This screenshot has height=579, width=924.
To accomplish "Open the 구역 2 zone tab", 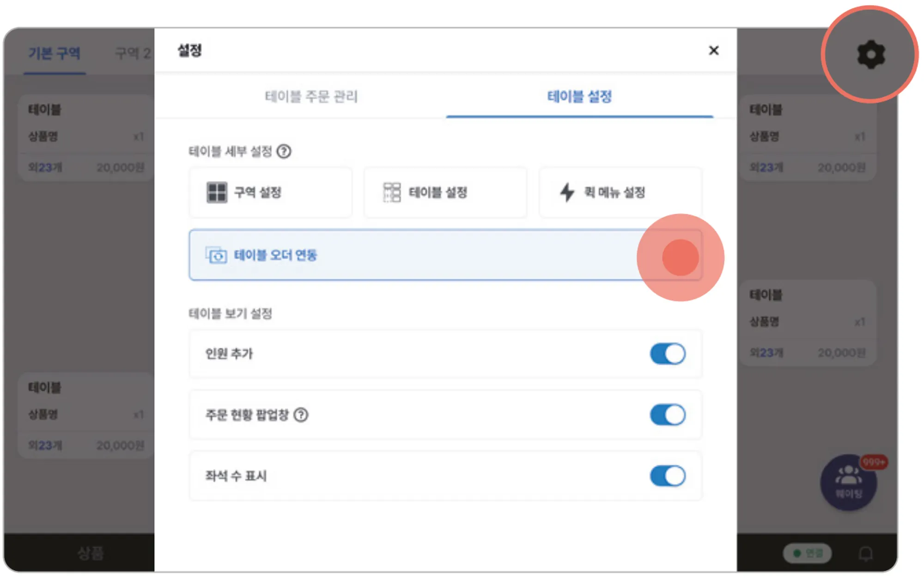I will click(133, 54).
